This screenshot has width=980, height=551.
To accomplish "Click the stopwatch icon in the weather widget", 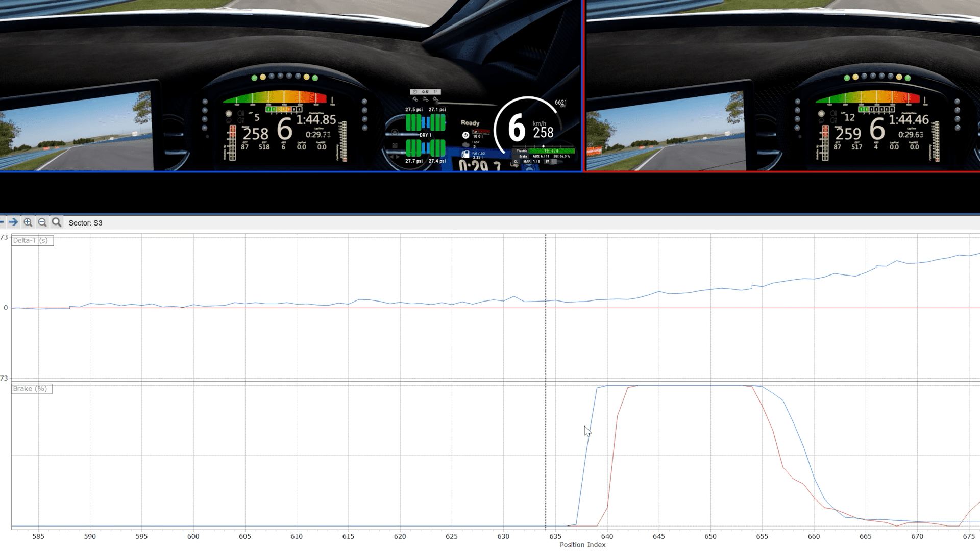I will [x=414, y=91].
